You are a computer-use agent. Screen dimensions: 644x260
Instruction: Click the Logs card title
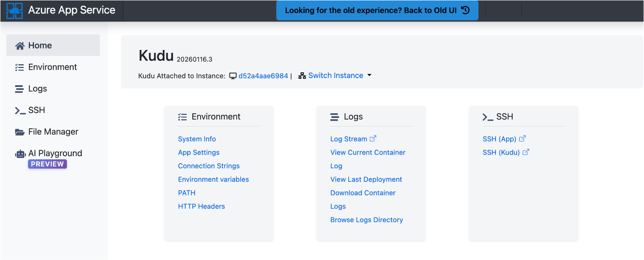click(353, 117)
